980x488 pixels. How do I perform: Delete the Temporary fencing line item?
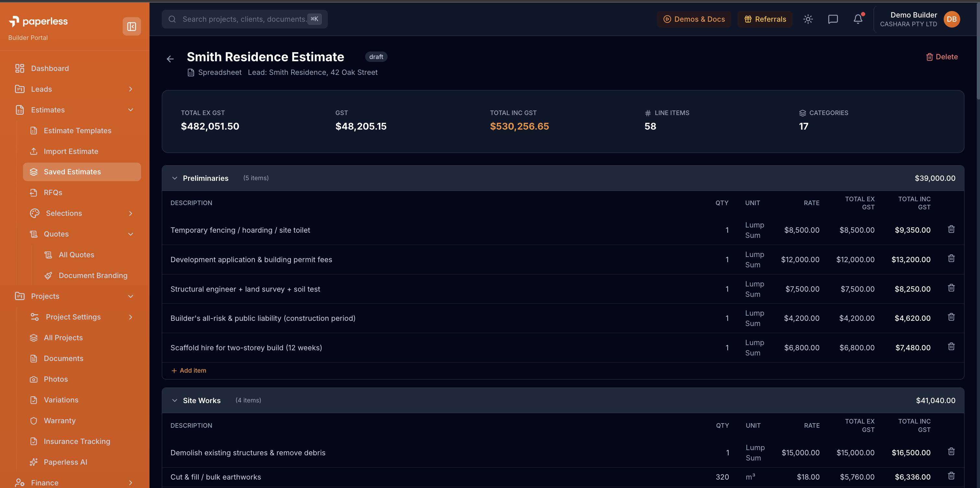click(x=951, y=229)
